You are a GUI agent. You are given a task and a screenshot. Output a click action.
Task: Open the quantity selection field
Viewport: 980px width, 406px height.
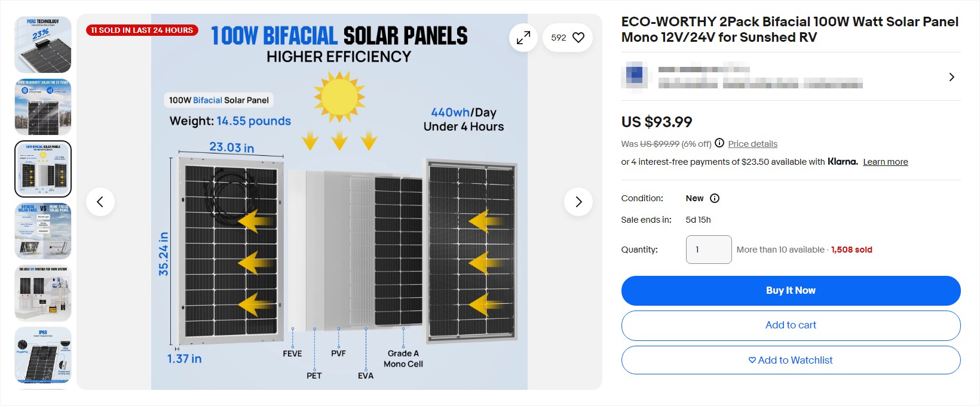pyautogui.click(x=709, y=249)
